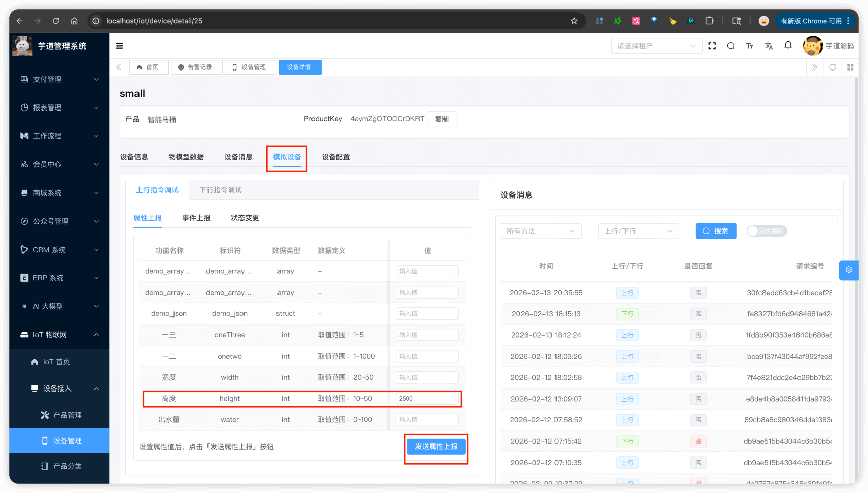
Task: Refresh the page using the reload icon
Action: tap(832, 67)
